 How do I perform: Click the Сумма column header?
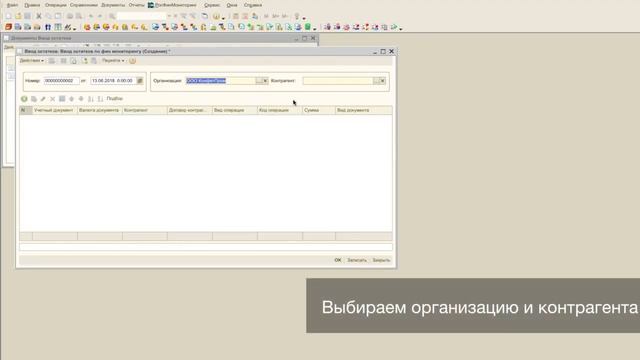coord(319,110)
